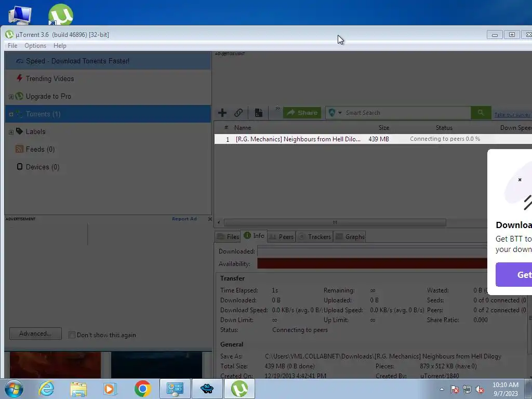Click the uTorrent taskbar button
The height and width of the screenshot is (399, 532).
[x=239, y=389]
